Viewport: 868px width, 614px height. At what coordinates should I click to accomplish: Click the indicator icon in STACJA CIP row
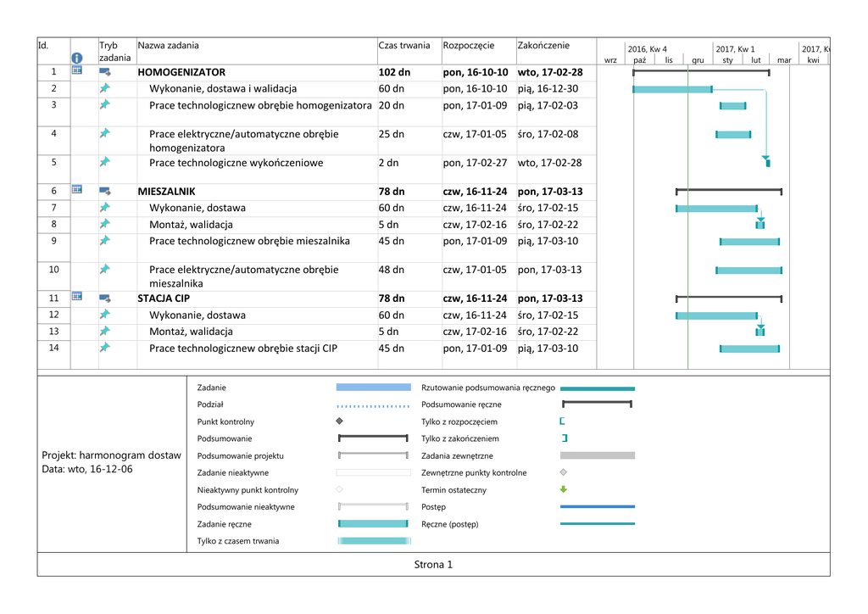(x=76, y=297)
